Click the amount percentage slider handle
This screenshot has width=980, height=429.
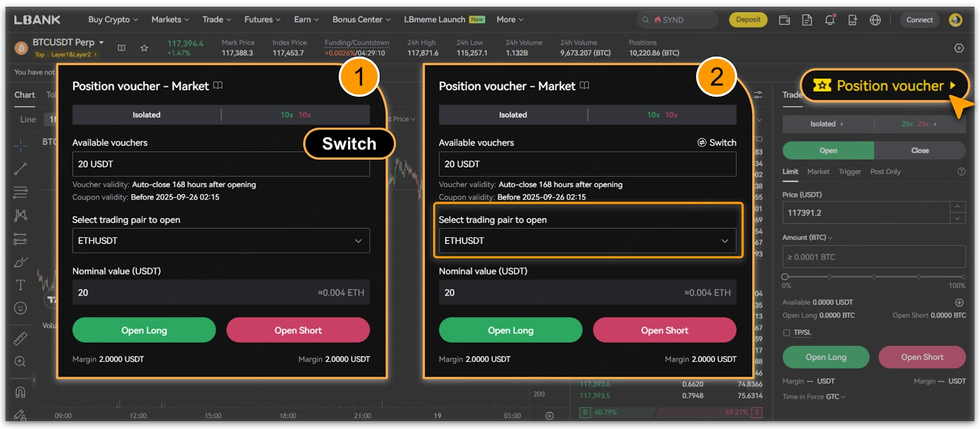(785, 277)
